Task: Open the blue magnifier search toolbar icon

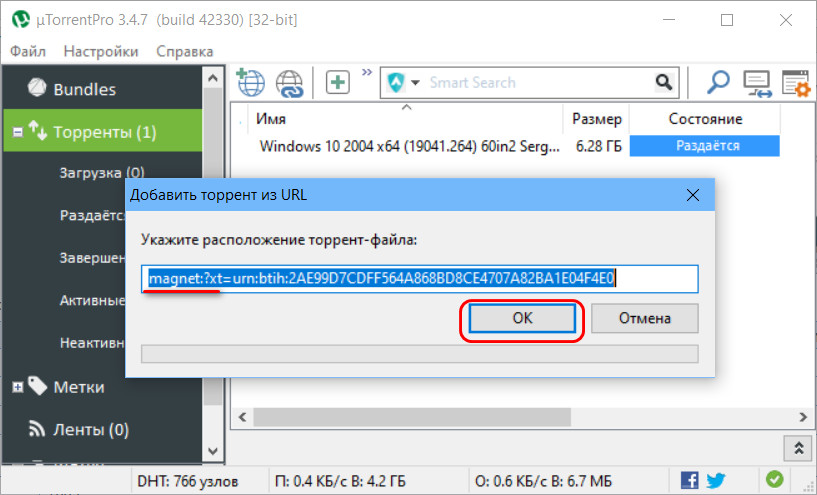Action: tap(717, 82)
